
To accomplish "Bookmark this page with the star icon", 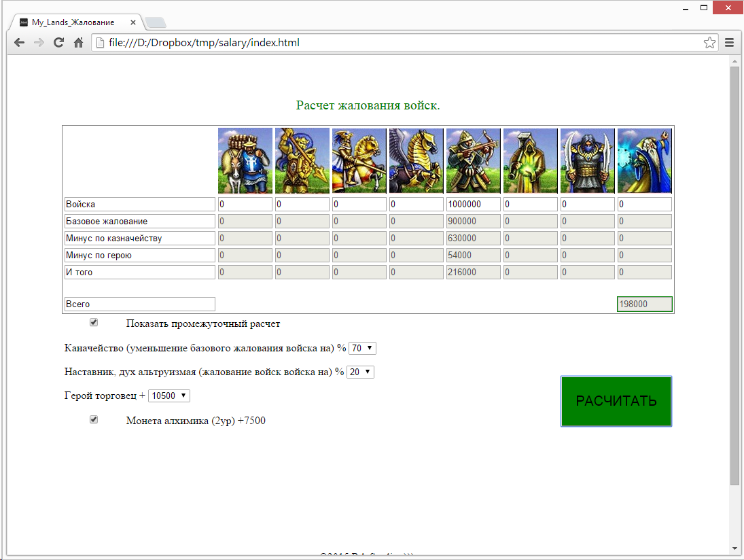I will point(709,43).
